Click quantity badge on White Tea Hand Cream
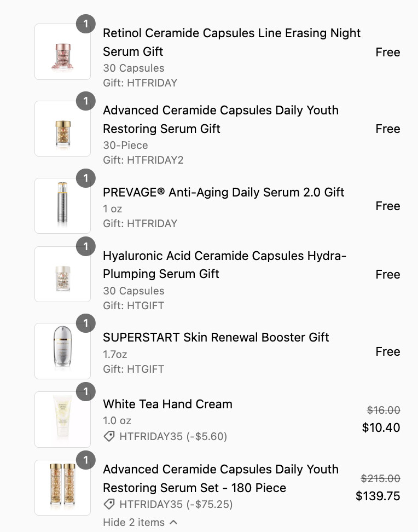The width and height of the screenshot is (418, 532). coord(85,391)
